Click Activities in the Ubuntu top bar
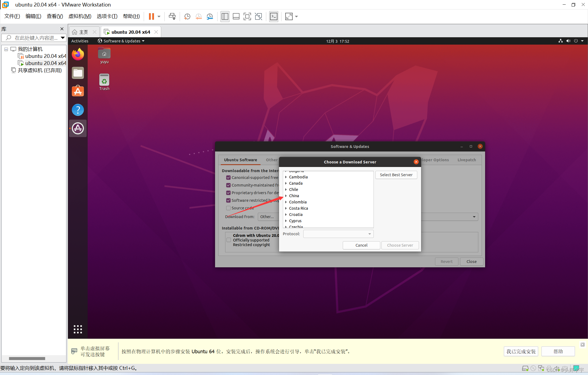The width and height of the screenshot is (588, 375). tap(80, 41)
